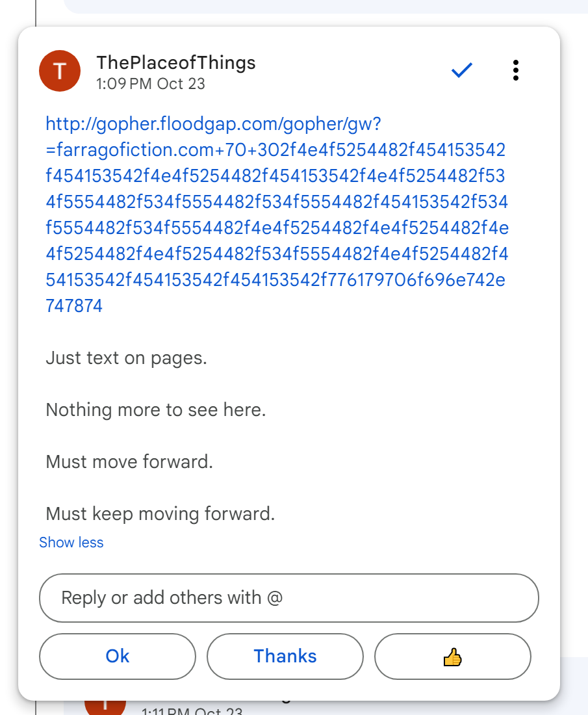The height and width of the screenshot is (715, 588).
Task: Click the line "Nothing more to see here."
Action: tap(155, 410)
